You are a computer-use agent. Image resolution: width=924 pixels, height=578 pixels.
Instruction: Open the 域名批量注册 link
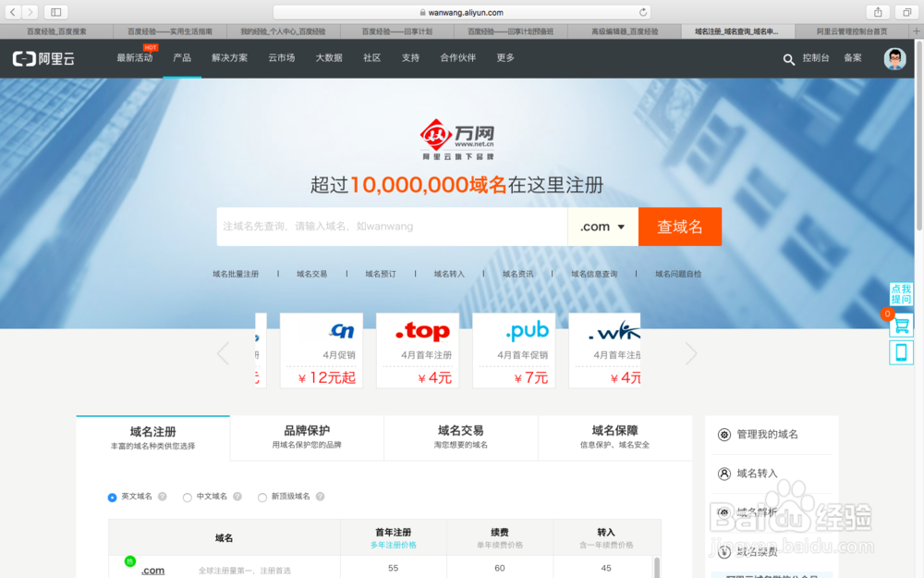point(236,275)
